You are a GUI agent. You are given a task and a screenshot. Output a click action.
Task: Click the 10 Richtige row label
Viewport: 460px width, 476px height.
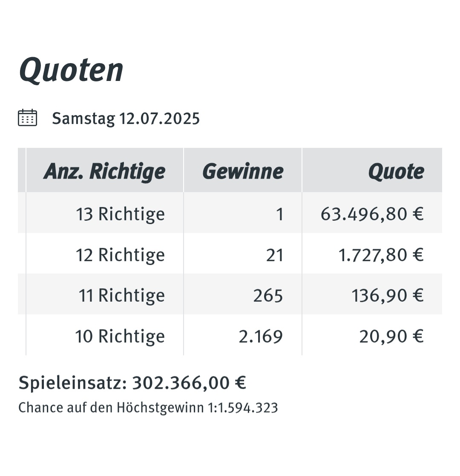pos(120,336)
